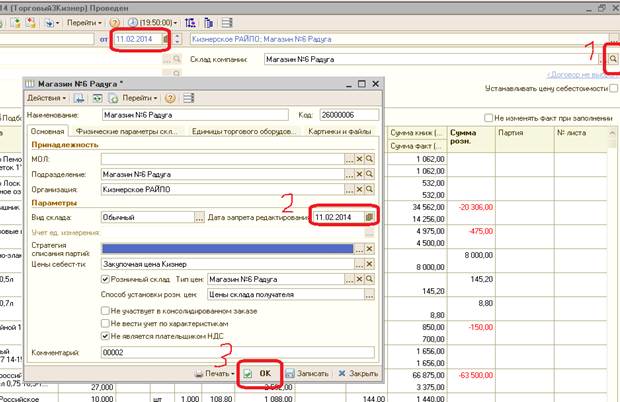Open Перейти dropdown in the dialog toolbar
This screenshot has width=620, height=402.
(x=140, y=98)
